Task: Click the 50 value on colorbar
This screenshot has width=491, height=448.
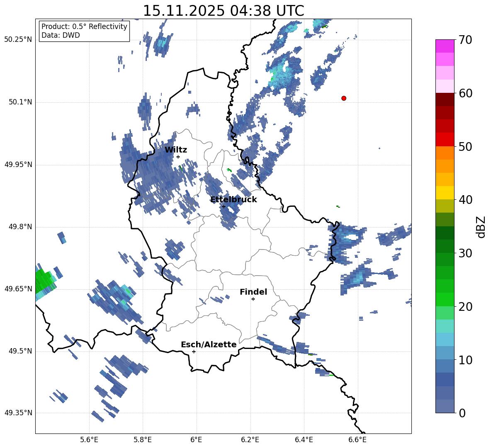Action: click(x=465, y=146)
